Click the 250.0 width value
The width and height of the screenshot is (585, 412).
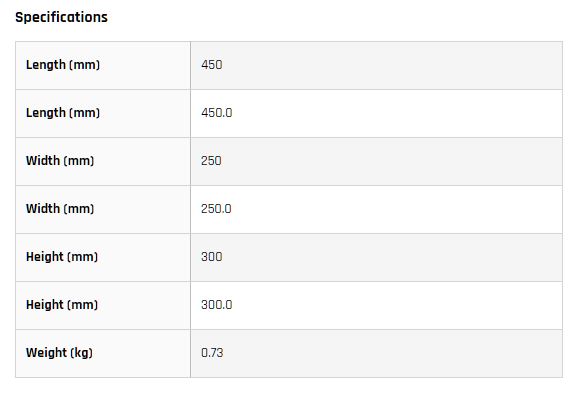point(216,209)
